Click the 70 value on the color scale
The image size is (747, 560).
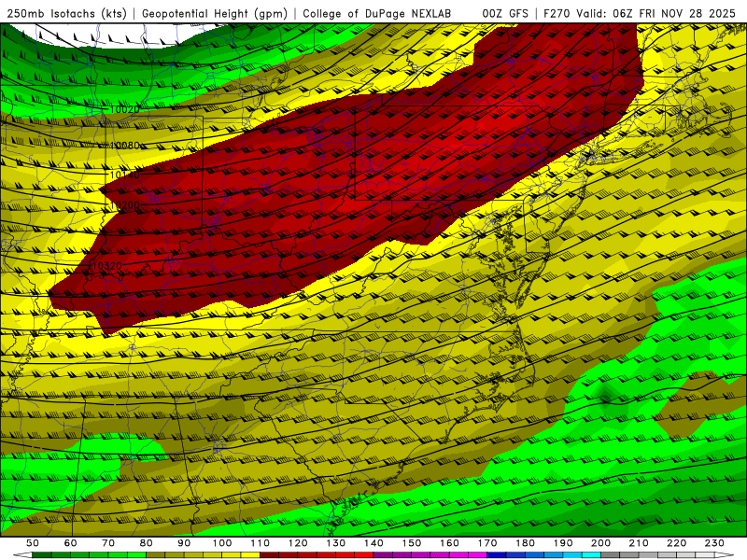[108, 543]
